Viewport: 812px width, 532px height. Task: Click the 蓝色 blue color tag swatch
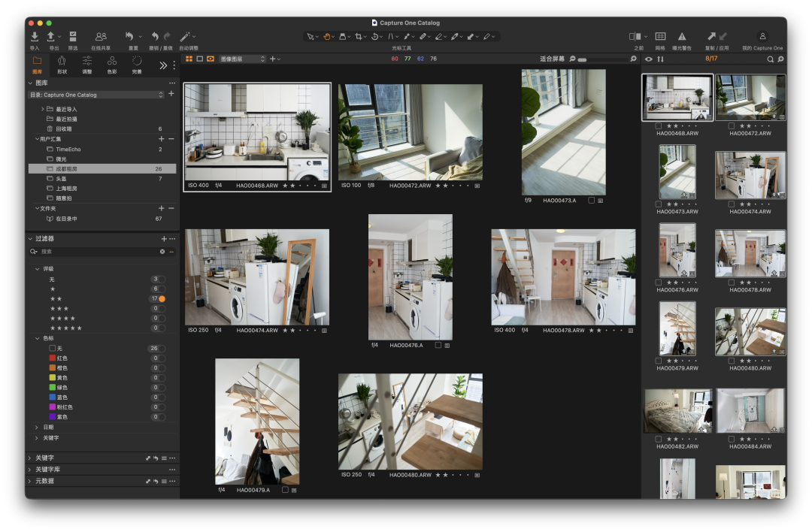pyautogui.click(x=53, y=397)
